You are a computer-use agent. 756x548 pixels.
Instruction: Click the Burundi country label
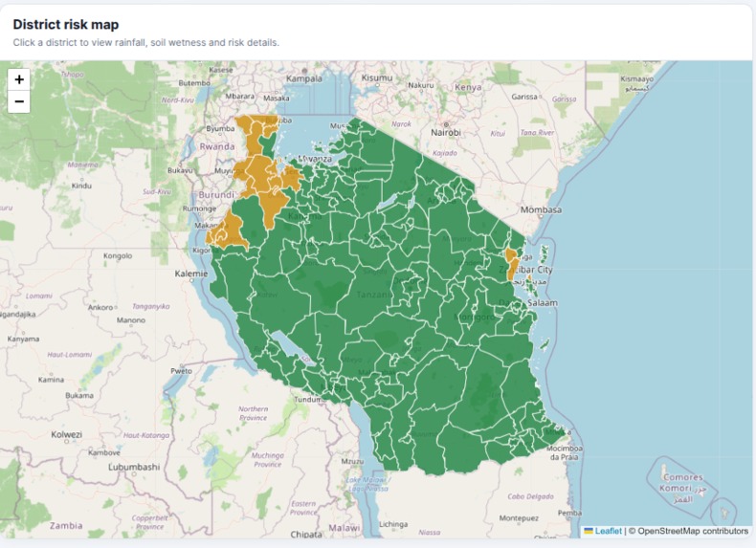tap(216, 195)
